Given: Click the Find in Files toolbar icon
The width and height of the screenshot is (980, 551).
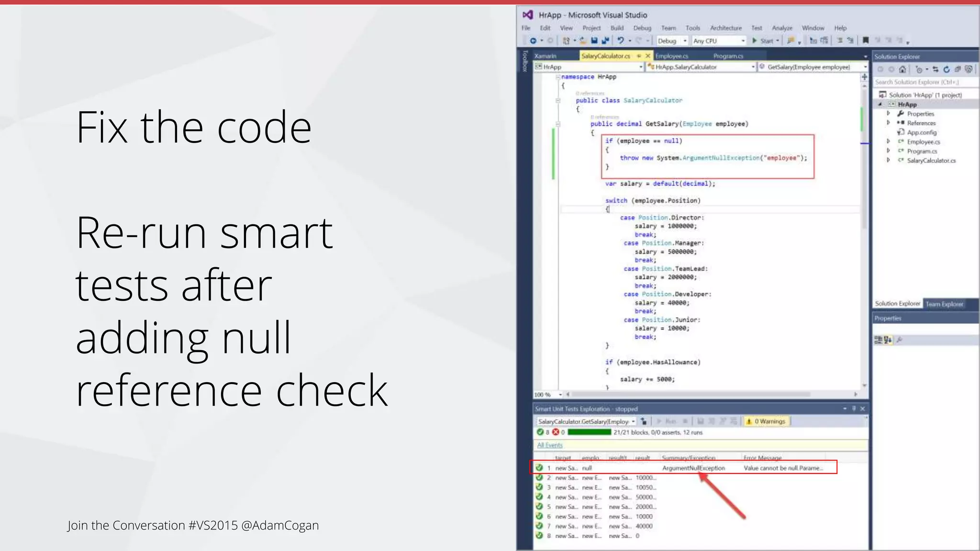Looking at the screenshot, I should 791,41.
